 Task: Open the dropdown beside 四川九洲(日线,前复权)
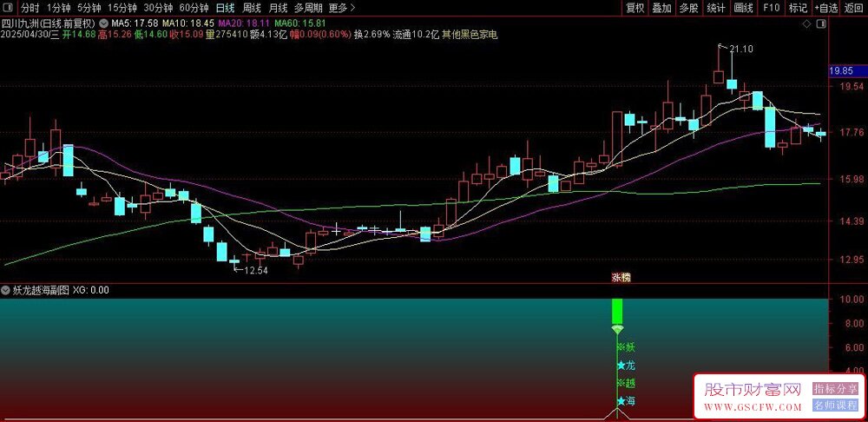pos(102,23)
